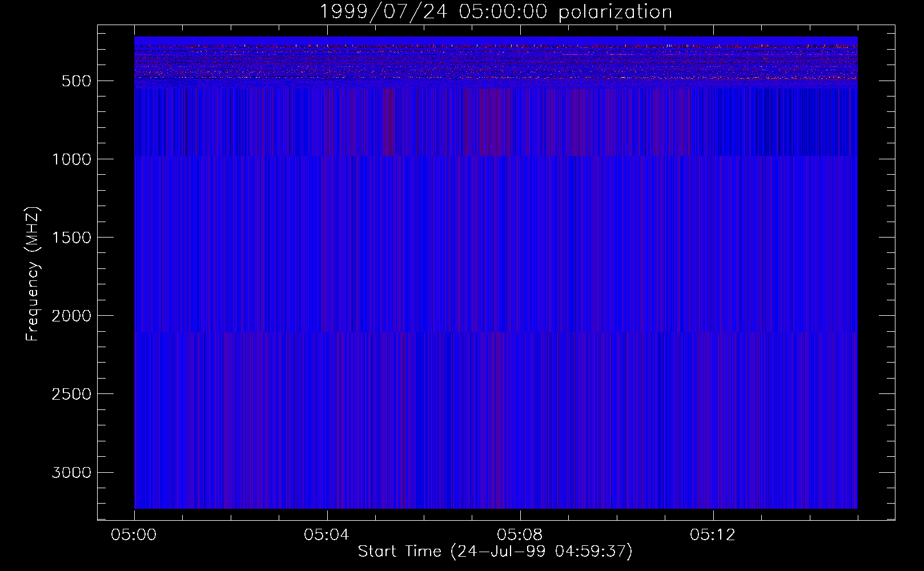Click the 05:12 time tick label
924x571 pixels.
[713, 535]
